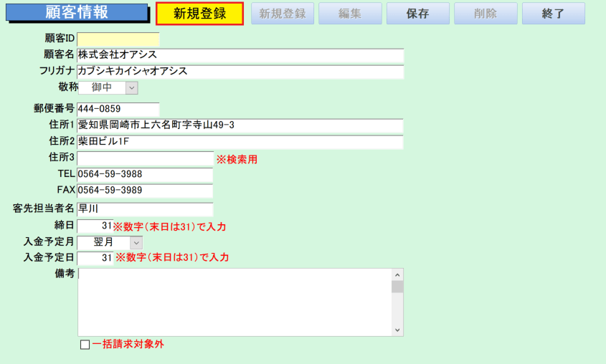Click the 顧客名 field with 株式会社オアシス
The width and height of the screenshot is (606, 364).
[240, 55]
